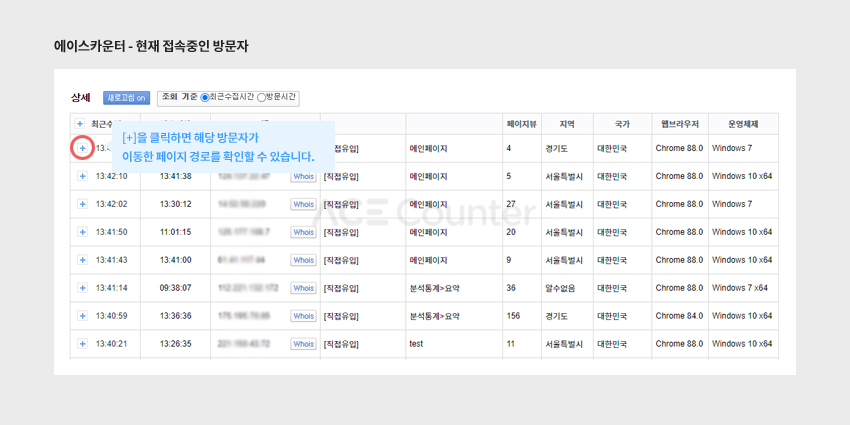
Task: Expand visitor row collected at 13:40:21
Action: point(82,344)
